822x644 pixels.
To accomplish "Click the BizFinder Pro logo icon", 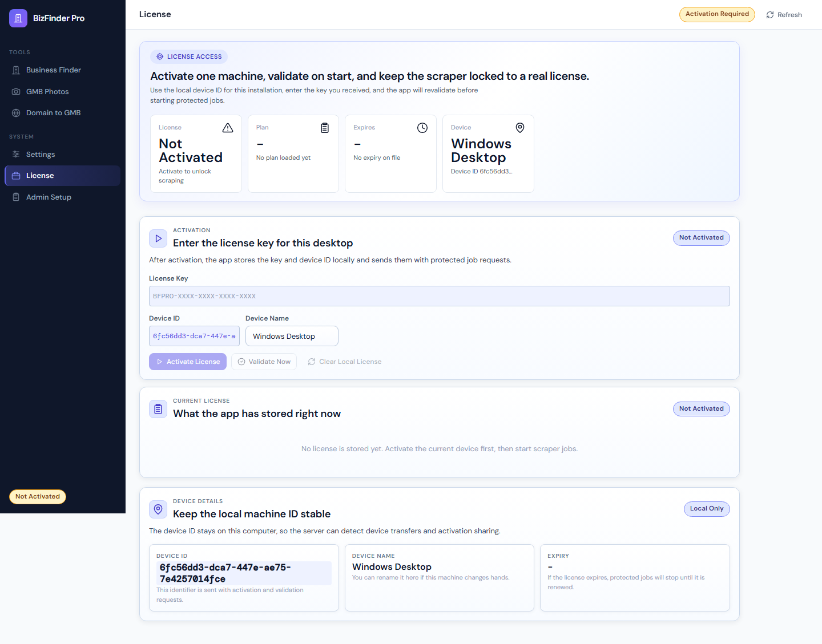I will [18, 18].
